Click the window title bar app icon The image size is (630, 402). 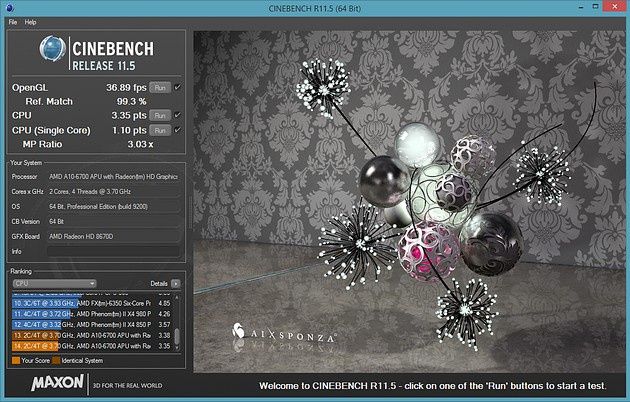click(x=10, y=8)
